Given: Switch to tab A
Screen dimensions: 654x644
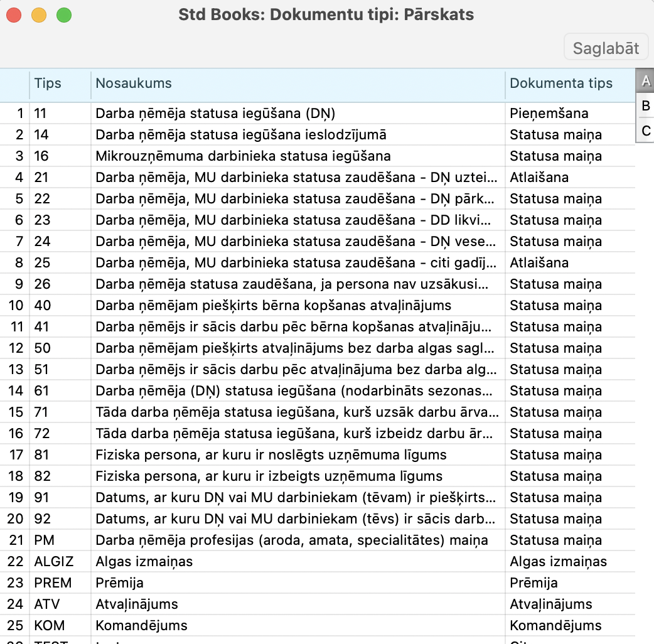Looking at the screenshot, I should tap(645, 82).
